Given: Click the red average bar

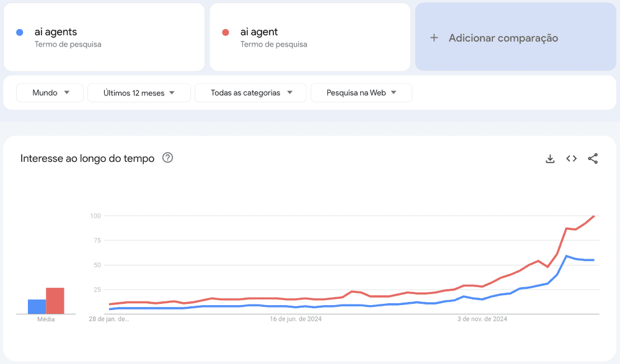Looking at the screenshot, I should click(x=55, y=301).
